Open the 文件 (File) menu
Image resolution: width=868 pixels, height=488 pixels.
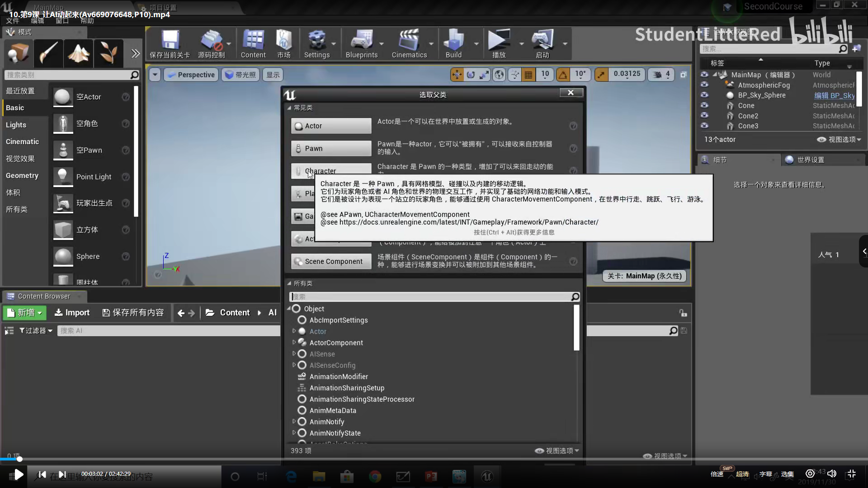[13, 21]
